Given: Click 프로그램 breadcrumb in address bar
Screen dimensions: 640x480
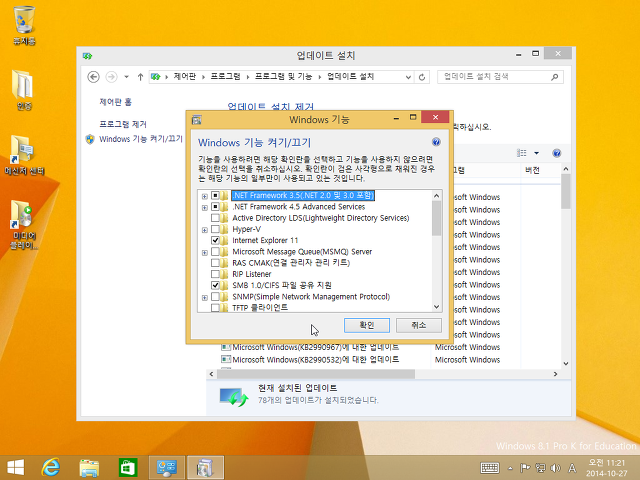Looking at the screenshot, I should [x=225, y=76].
